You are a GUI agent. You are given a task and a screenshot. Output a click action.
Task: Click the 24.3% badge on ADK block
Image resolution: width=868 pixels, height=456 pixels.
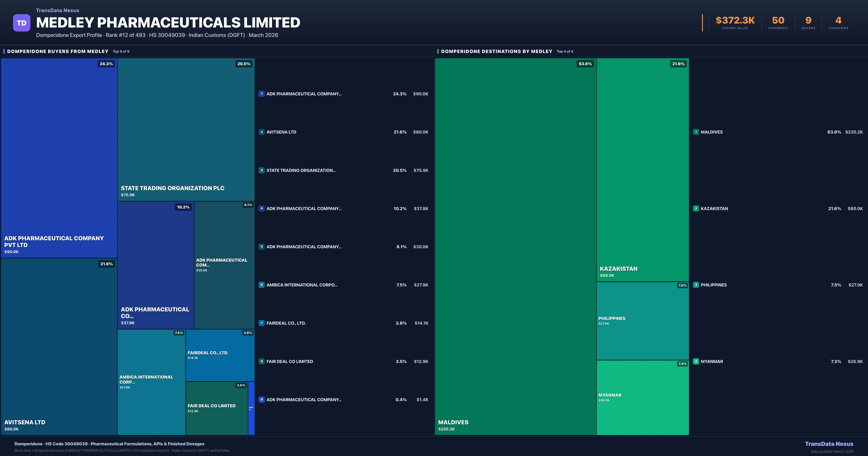[x=106, y=64]
